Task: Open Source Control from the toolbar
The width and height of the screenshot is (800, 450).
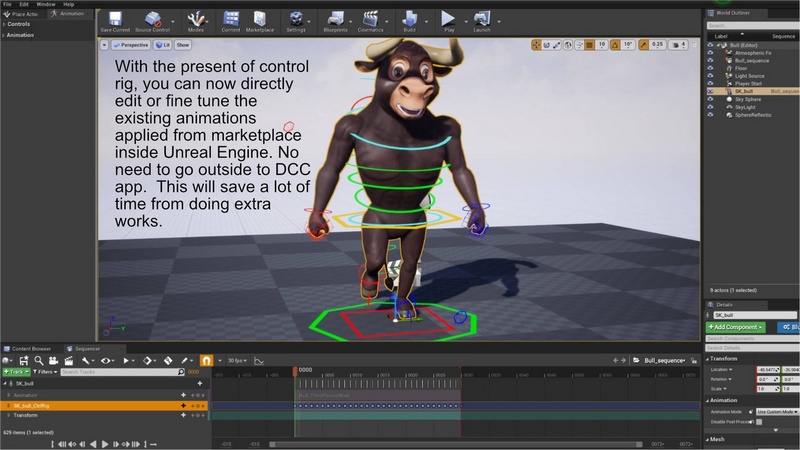Action: click(152, 19)
